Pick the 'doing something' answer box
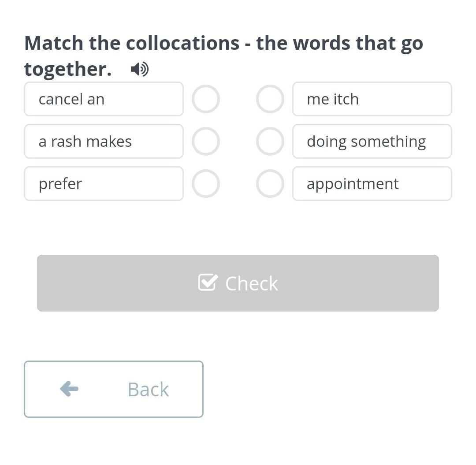Viewport: 476px width, 465px height. 372,141
